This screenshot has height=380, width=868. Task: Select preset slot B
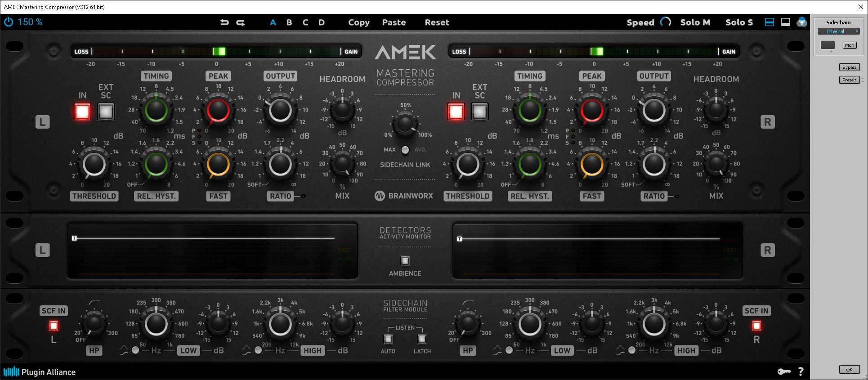289,22
